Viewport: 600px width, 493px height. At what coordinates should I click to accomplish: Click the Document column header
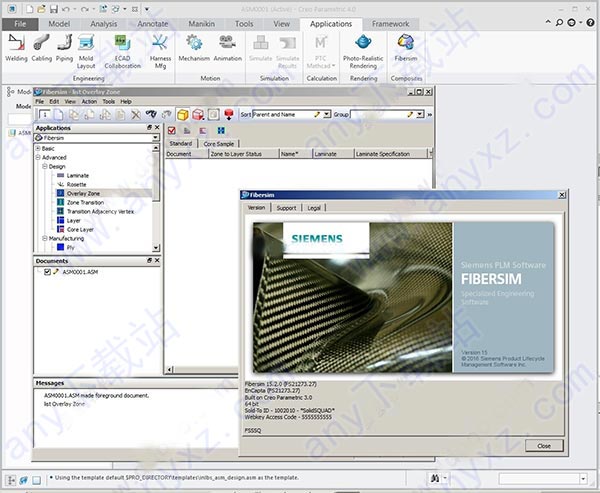coord(187,154)
